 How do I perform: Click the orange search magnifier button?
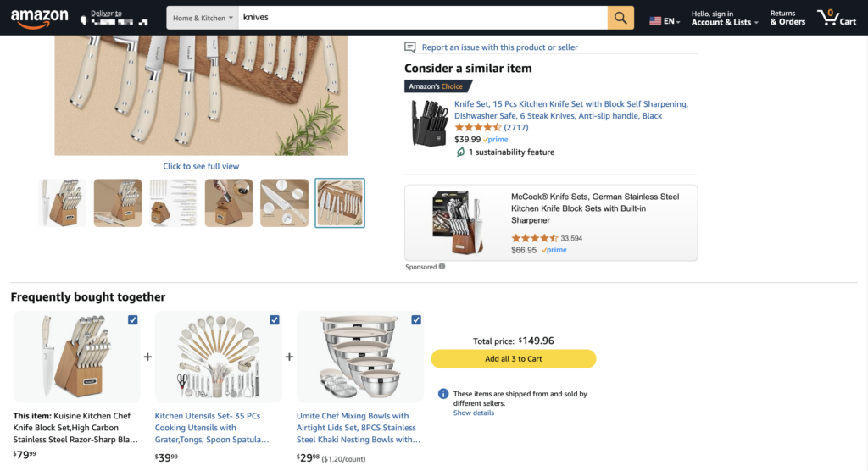tap(620, 18)
